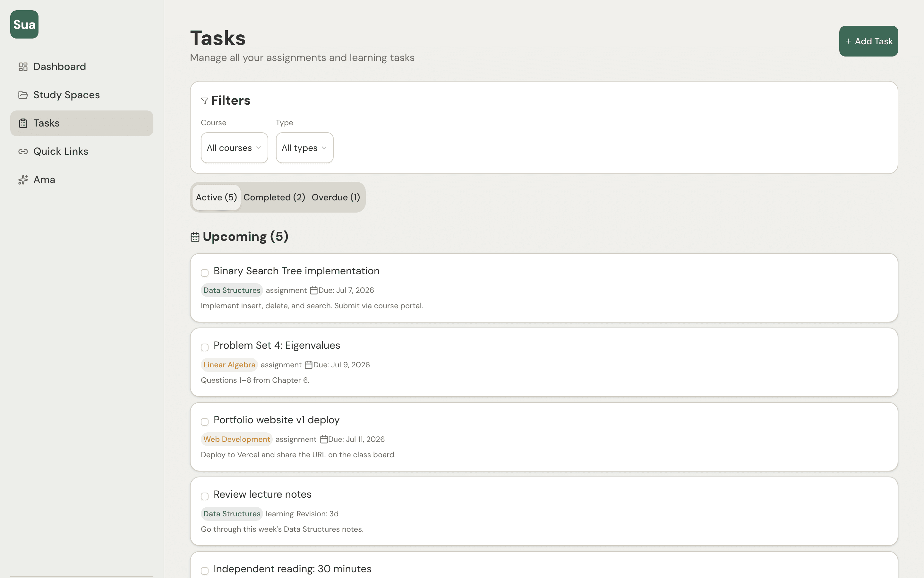The image size is (924, 578).
Task: Select Tasks in the sidebar
Action: point(82,123)
